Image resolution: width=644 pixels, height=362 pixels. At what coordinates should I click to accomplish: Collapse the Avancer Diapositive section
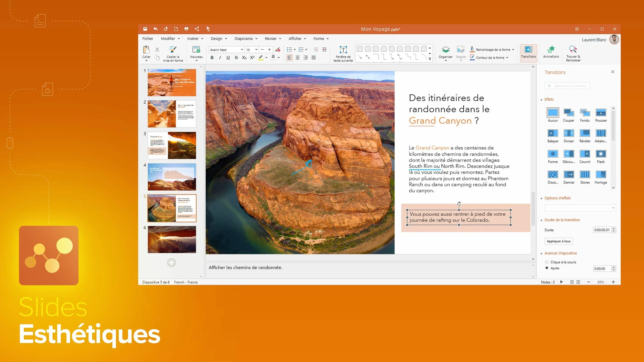[541, 253]
